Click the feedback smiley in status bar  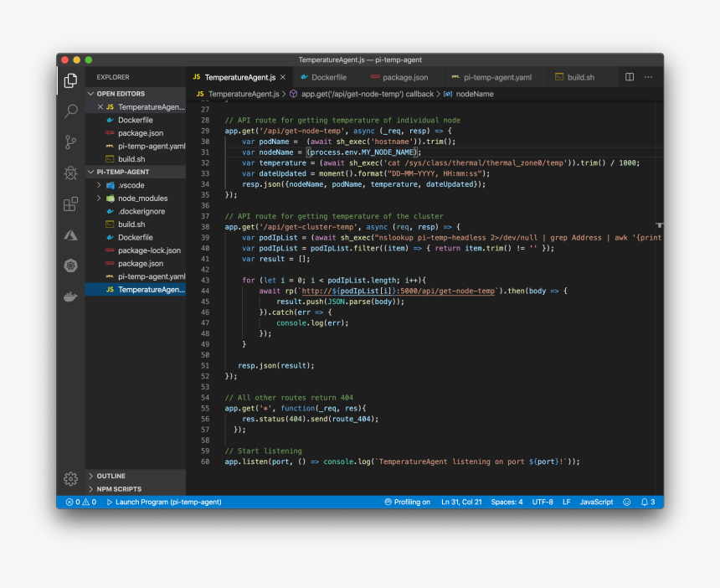(x=626, y=502)
